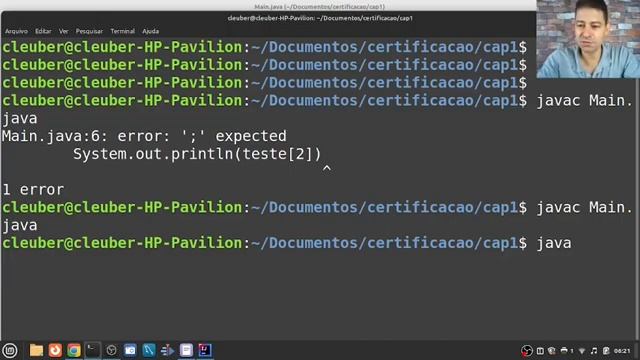Select the Terminal taskbar icon
Screen dimensions: 640x360
coord(93,350)
